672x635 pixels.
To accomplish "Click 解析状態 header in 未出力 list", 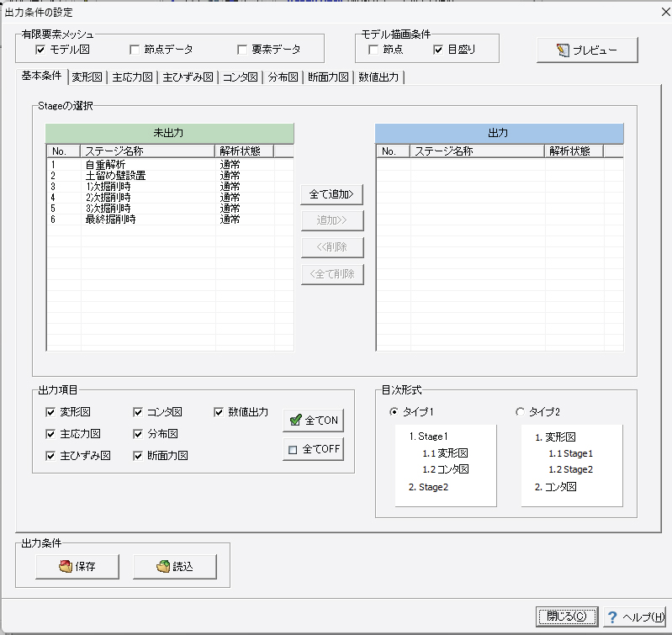I will (244, 151).
